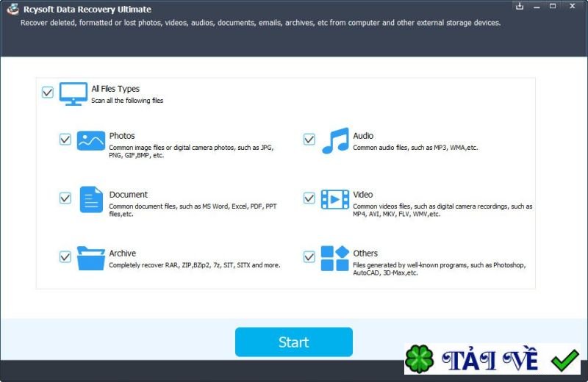Viewport: 588px width, 382px height.
Task: Click 'Files generated by well-known programs' text
Action: tap(439, 269)
